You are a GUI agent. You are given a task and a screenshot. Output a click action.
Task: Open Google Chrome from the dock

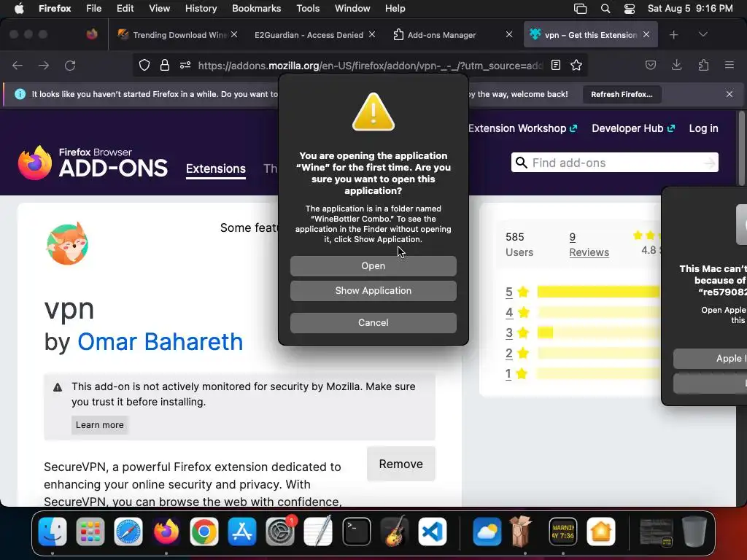[x=204, y=532]
